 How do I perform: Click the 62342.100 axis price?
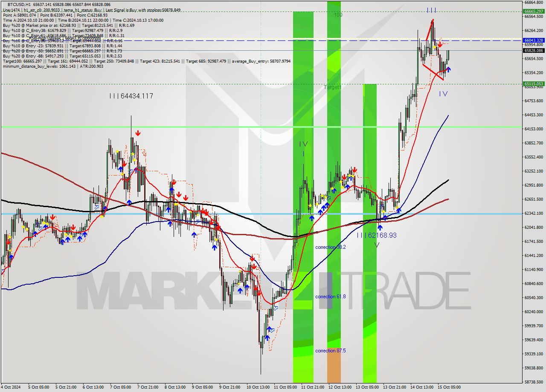click(x=534, y=213)
